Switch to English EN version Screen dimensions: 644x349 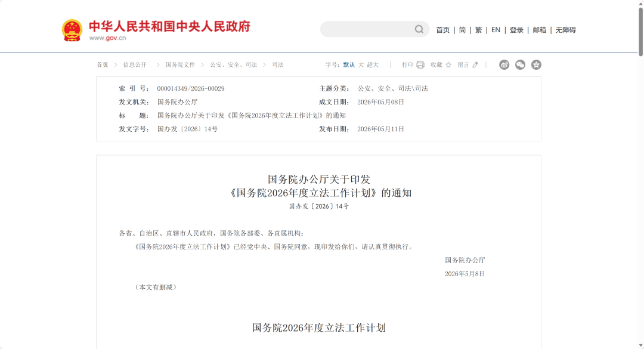point(496,30)
